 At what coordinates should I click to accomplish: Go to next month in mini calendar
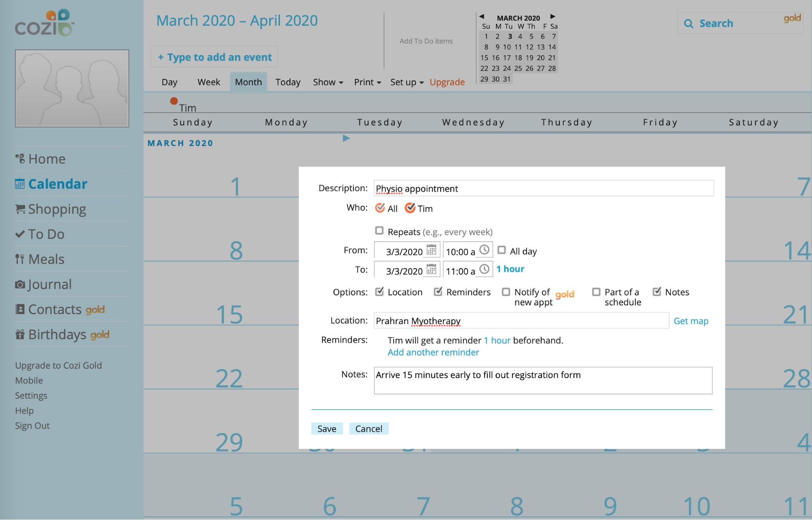click(x=552, y=17)
